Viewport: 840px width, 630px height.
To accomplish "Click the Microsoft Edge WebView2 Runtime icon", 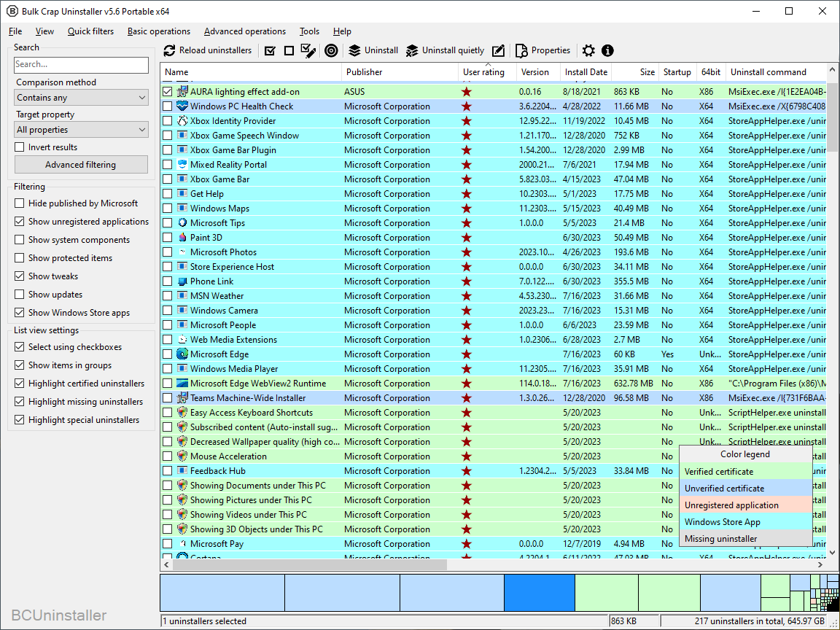I will click(182, 383).
